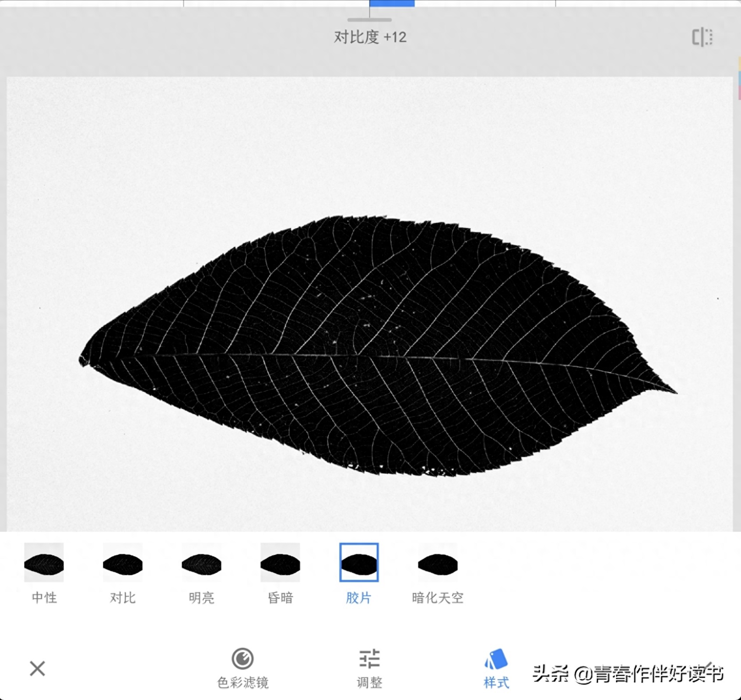Viewport: 741px width, 700px height.
Task: Select the 昏暗 style thumbnail
Action: 280,563
